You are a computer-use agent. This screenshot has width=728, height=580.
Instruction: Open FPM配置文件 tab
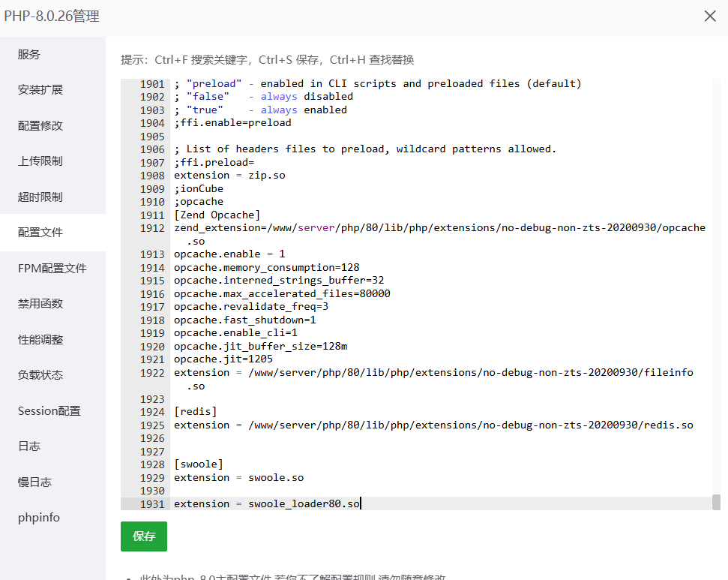click(x=52, y=268)
